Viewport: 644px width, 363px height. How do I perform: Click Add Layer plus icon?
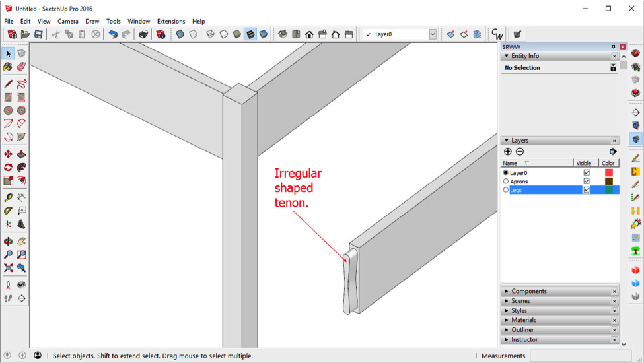point(507,152)
